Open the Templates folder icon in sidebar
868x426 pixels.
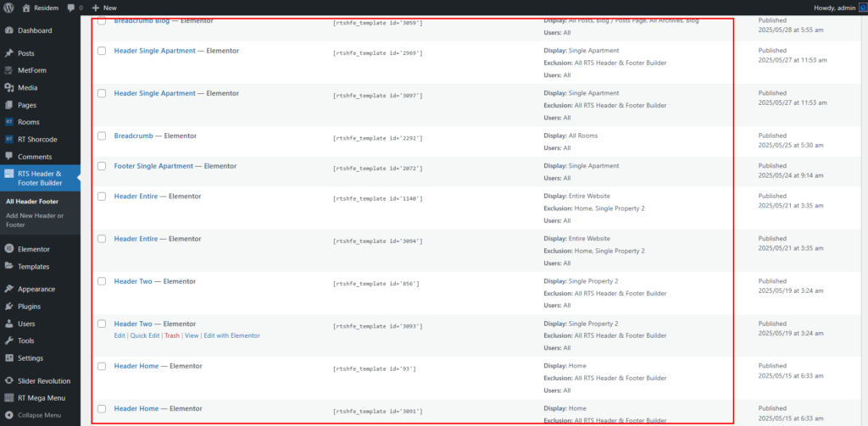point(8,266)
